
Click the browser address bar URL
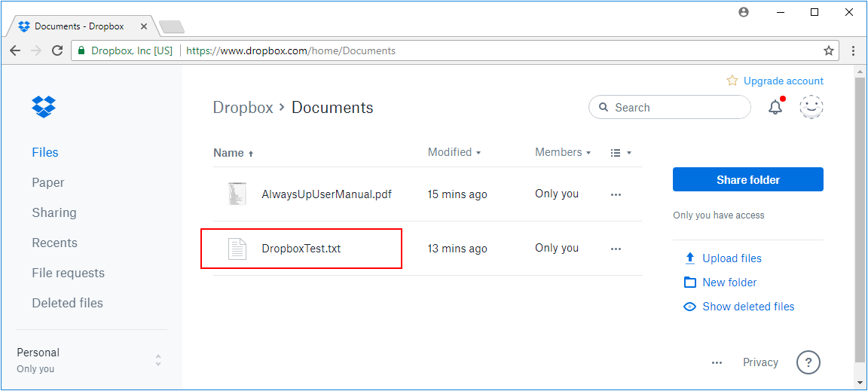coord(291,51)
